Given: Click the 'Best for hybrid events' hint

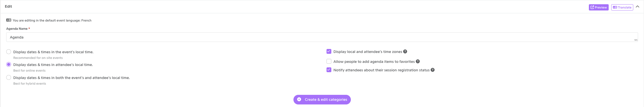Looking at the screenshot, I should point(30,84).
